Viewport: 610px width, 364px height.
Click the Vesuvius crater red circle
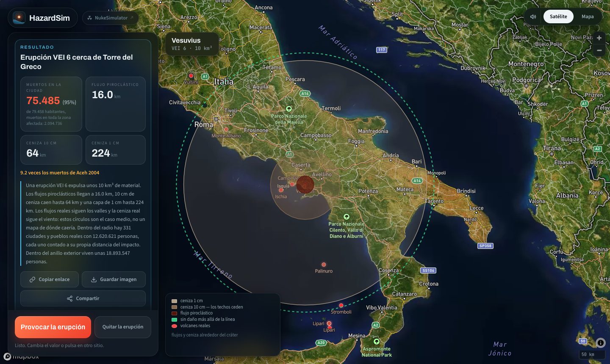point(305,184)
